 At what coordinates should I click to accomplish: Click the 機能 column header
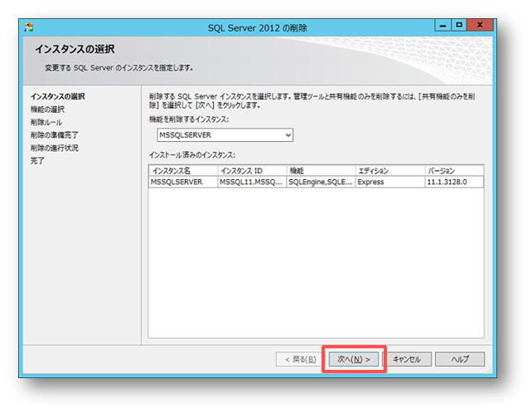321,171
